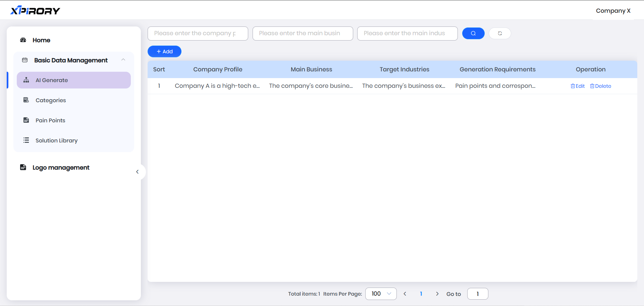Focus the company profile search field
The height and width of the screenshot is (306, 644).
click(198, 34)
